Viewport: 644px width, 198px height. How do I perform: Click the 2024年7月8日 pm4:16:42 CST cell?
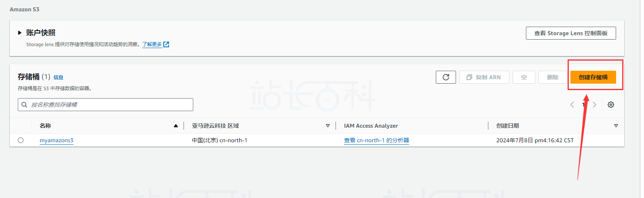(x=535, y=140)
